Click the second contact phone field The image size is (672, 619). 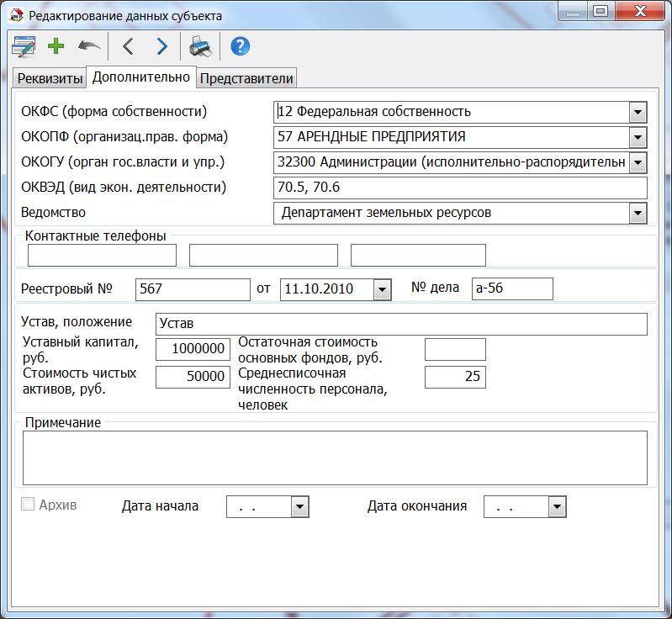coord(263,255)
